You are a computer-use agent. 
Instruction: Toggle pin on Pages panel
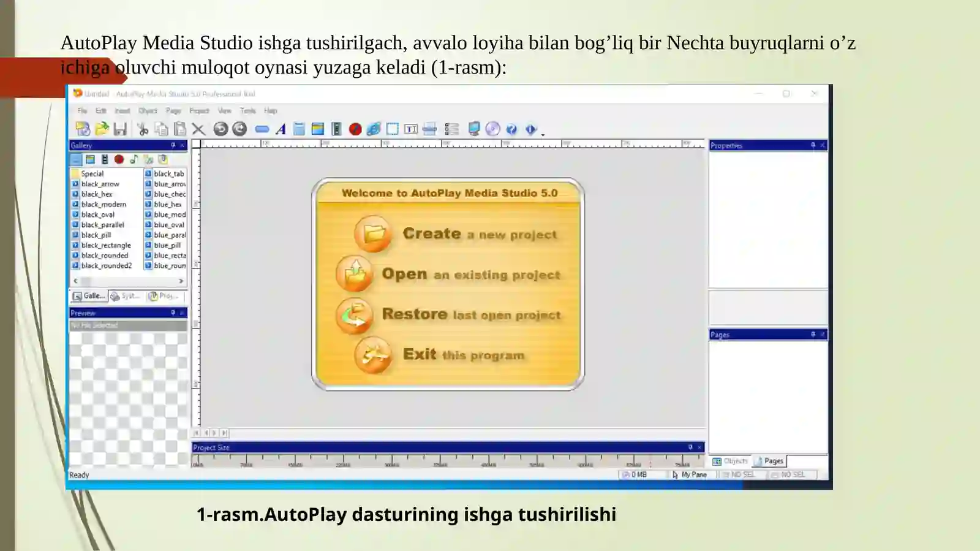[813, 334]
